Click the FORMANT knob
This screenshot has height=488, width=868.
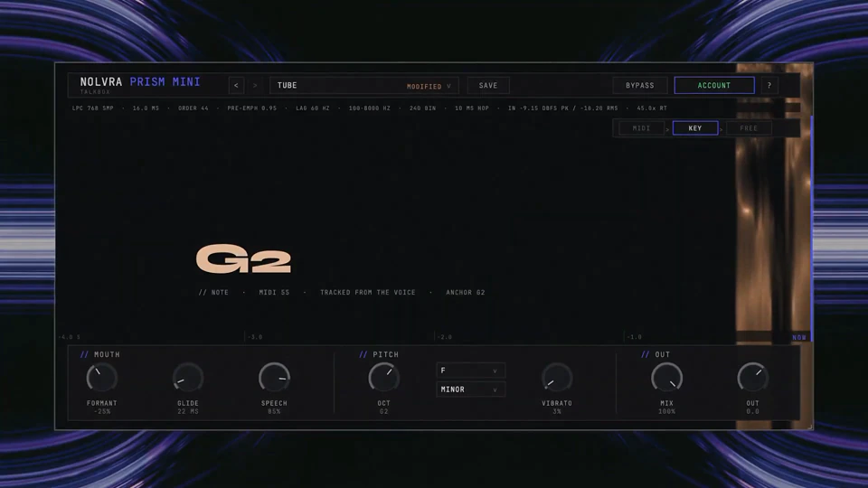point(102,378)
